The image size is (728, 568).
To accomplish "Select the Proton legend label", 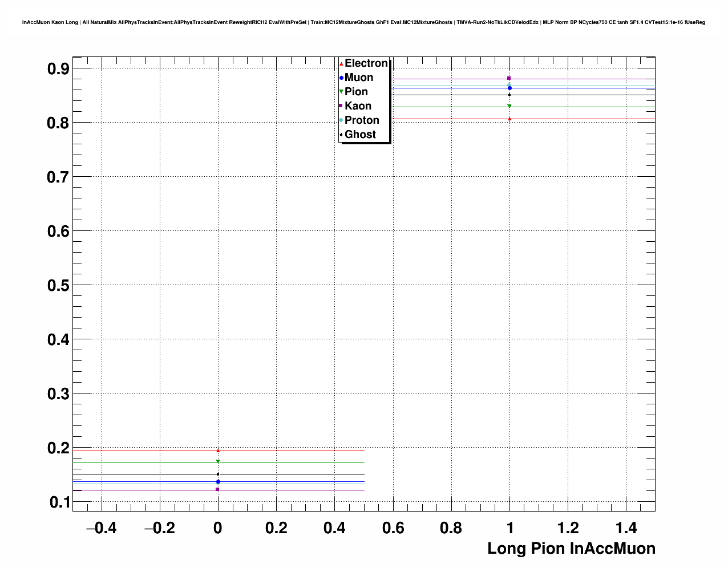I will click(362, 120).
